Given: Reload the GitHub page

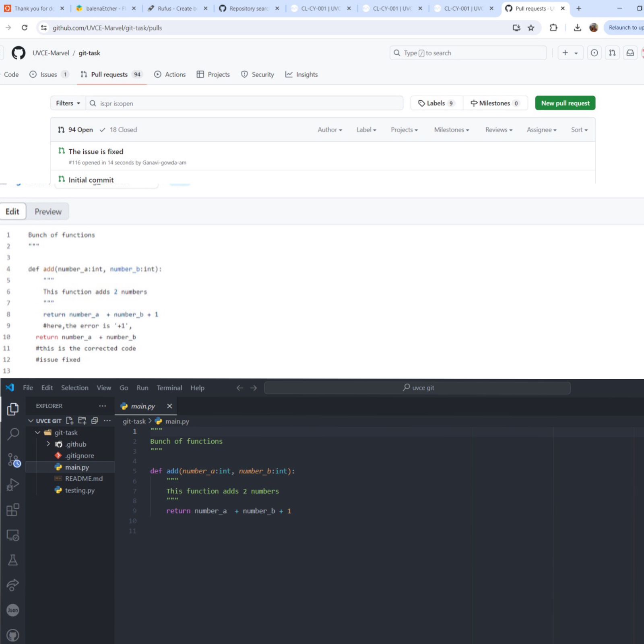Looking at the screenshot, I should [x=25, y=28].
